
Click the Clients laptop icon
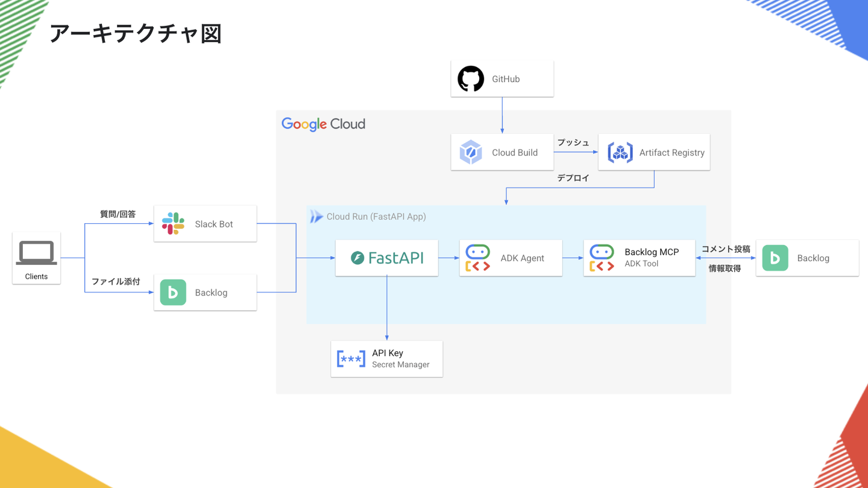point(36,253)
